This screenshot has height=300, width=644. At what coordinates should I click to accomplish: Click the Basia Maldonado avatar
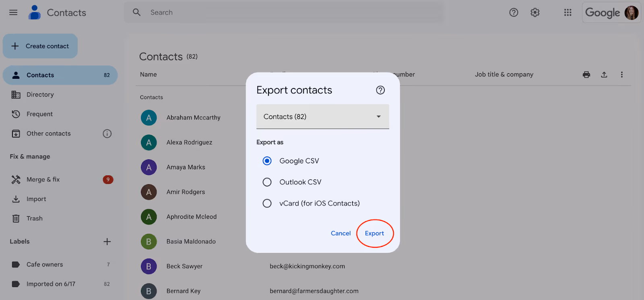coord(149,242)
